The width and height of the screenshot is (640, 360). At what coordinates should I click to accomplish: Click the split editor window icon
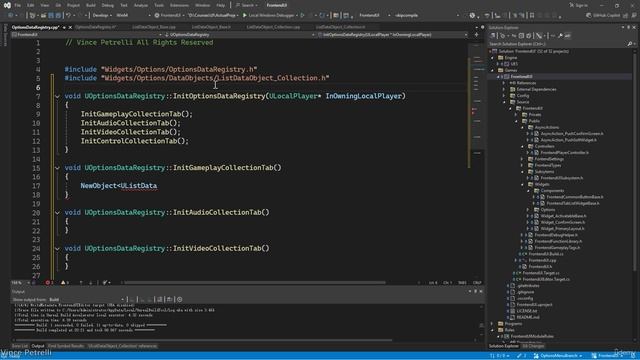coord(476,35)
